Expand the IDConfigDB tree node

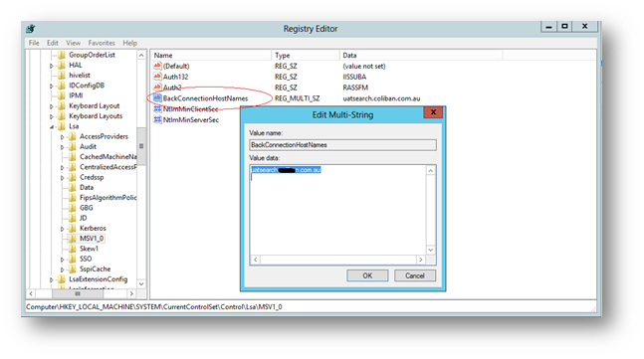52,87
